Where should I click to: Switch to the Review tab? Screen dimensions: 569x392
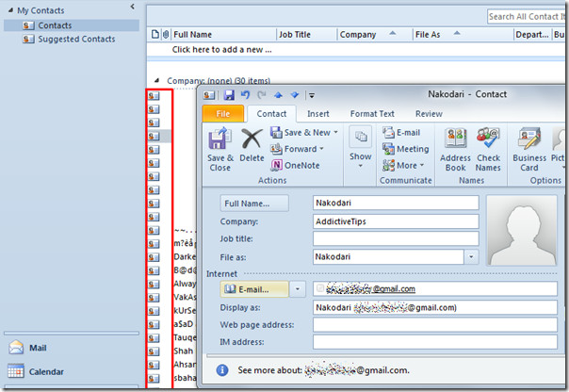tap(429, 114)
